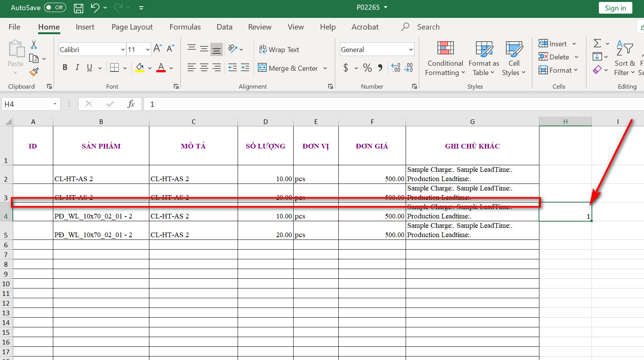Click the AutoSum sigma icon
This screenshot has width=644, height=360.
[x=597, y=44]
